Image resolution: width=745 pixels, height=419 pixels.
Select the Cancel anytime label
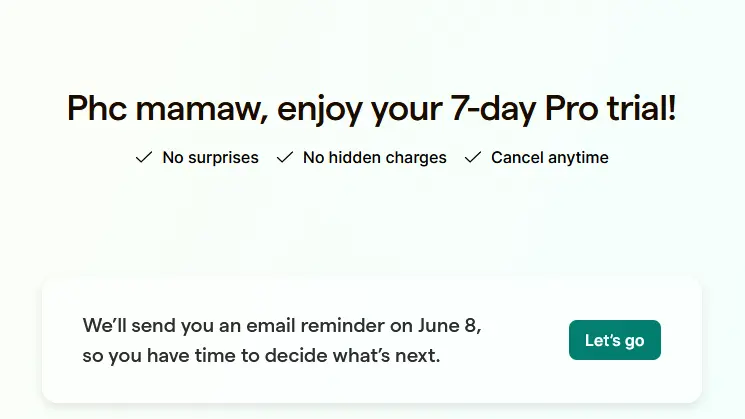pyautogui.click(x=550, y=157)
